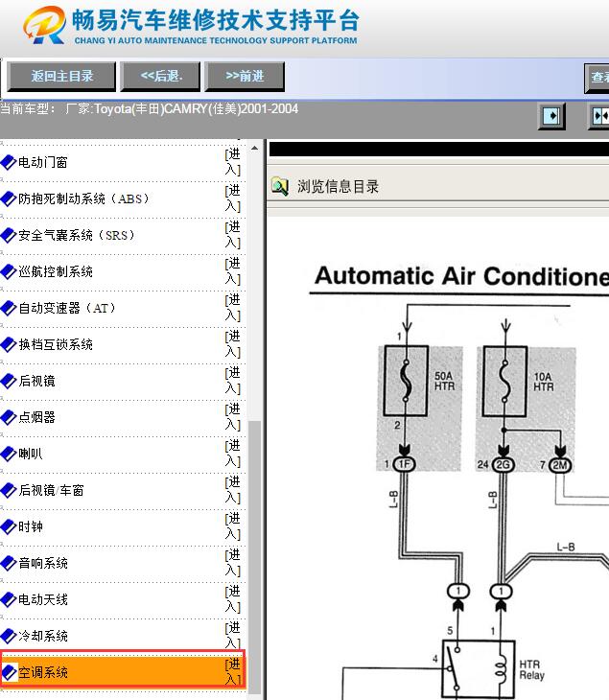Click [进入] link for 喇叭
The image size is (609, 700).
(x=233, y=454)
